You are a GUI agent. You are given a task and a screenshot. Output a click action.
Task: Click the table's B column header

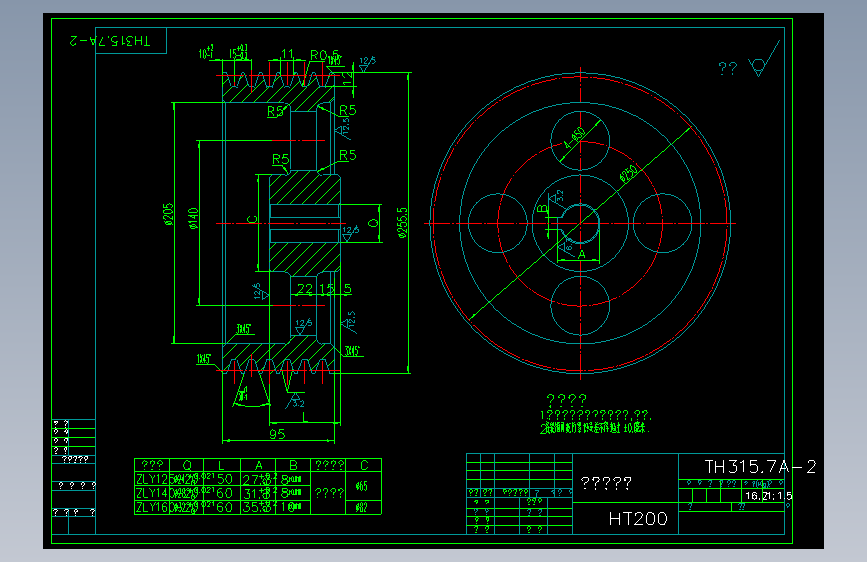[x=293, y=465]
